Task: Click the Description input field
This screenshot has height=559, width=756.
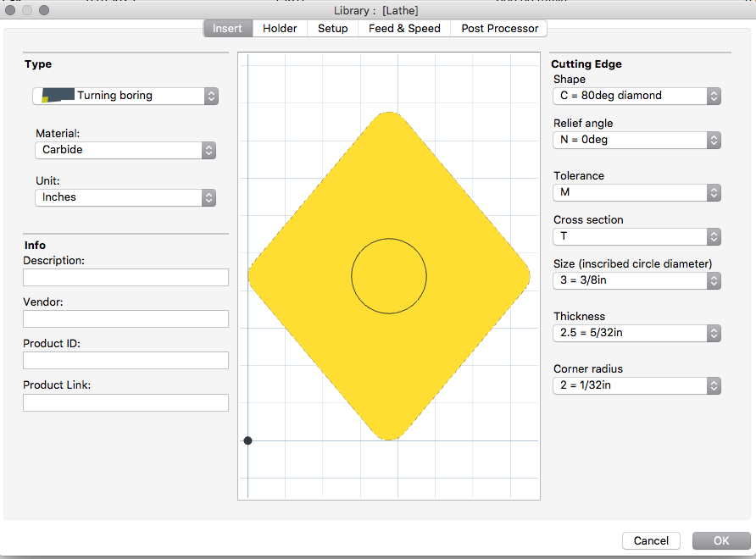Action: [x=125, y=278]
